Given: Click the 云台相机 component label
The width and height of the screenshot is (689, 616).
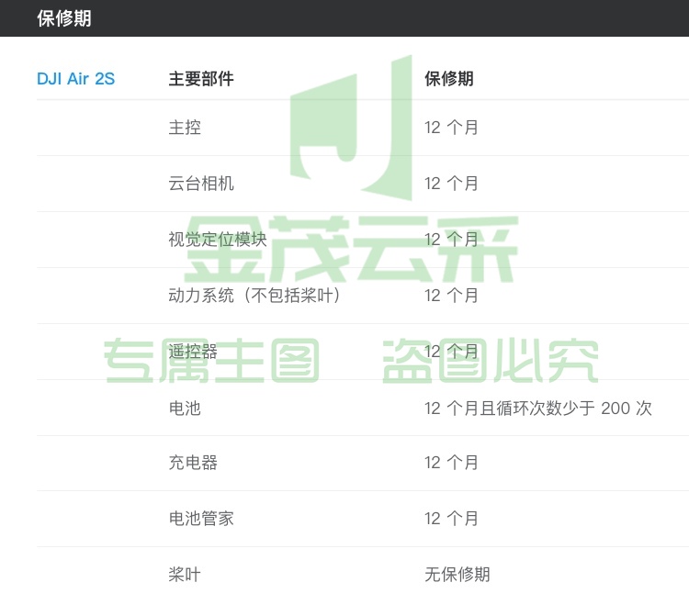Looking at the screenshot, I should 201,184.
